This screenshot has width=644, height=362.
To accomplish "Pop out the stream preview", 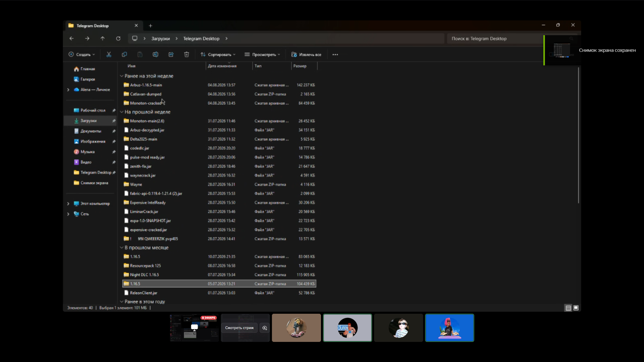I will (x=265, y=328).
